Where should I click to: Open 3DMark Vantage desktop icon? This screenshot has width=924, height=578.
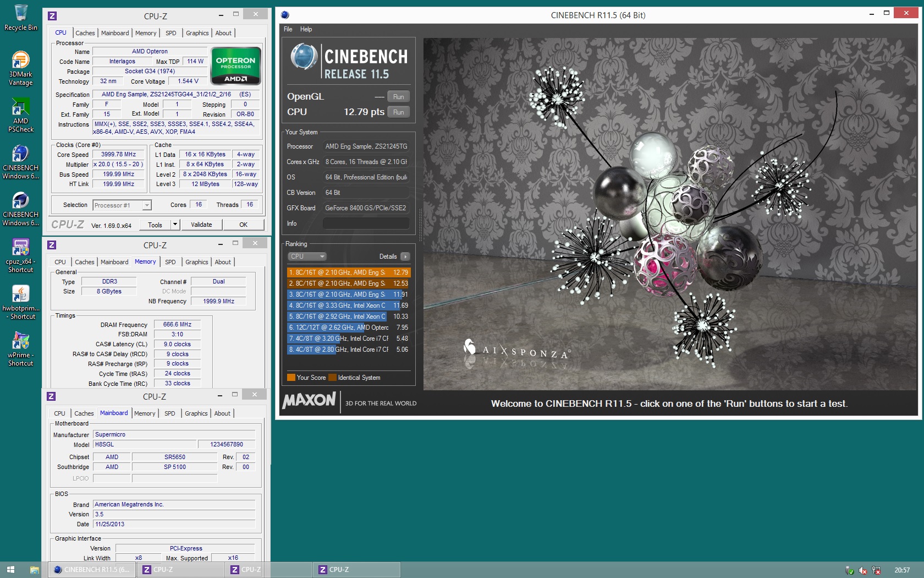coord(21,68)
